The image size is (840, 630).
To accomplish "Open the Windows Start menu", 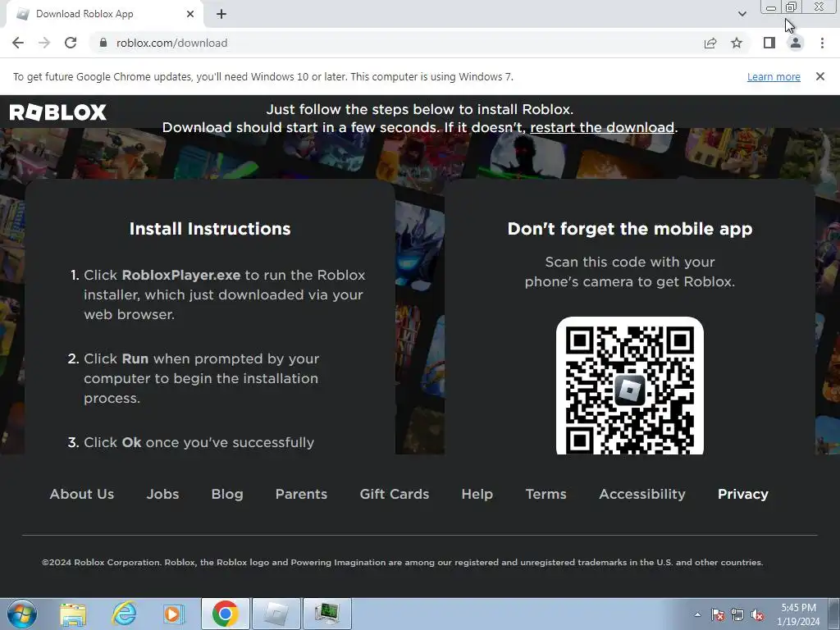I will coord(22,614).
